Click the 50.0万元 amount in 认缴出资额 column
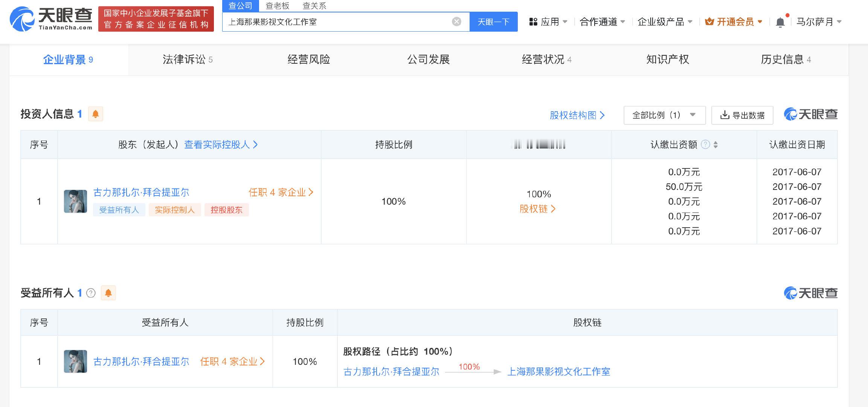This screenshot has height=407, width=868. point(684,187)
